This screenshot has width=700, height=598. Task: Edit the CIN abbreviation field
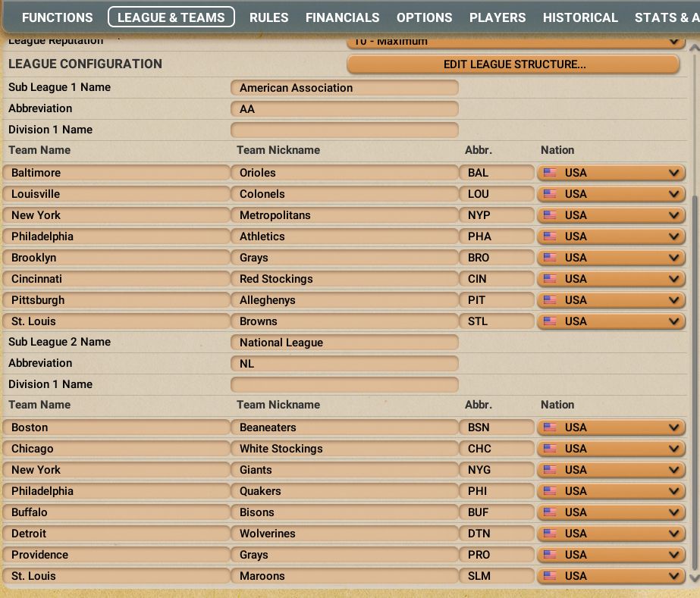click(497, 279)
